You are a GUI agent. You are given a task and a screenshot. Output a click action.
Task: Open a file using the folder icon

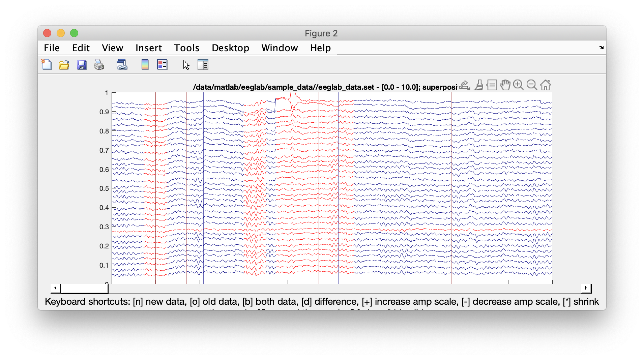[x=64, y=65]
